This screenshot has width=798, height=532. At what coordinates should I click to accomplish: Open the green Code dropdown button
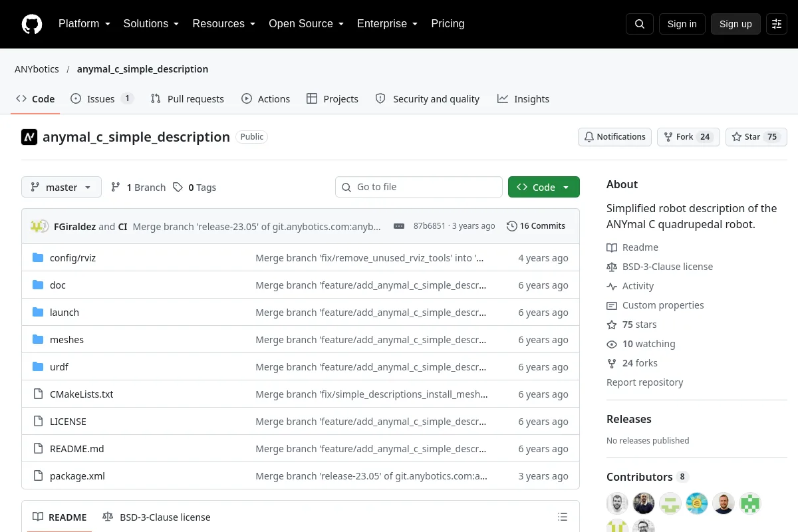point(544,187)
